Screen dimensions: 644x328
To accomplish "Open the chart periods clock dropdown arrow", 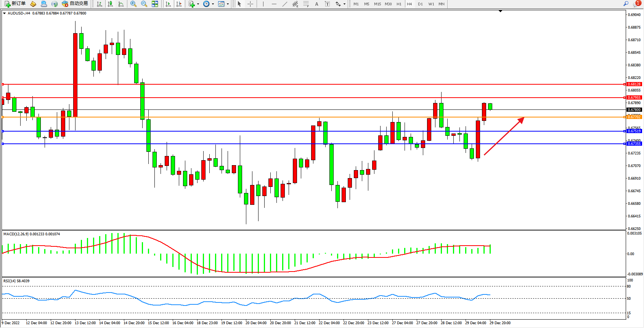I will 213,4.
